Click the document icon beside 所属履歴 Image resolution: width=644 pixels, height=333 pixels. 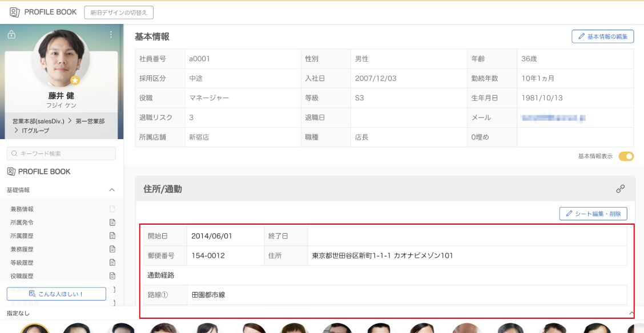(x=112, y=235)
